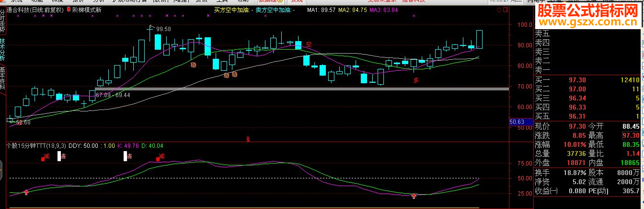Switch to 分时走势 side tab
Screen dimensions: 644x209
(2, 18)
